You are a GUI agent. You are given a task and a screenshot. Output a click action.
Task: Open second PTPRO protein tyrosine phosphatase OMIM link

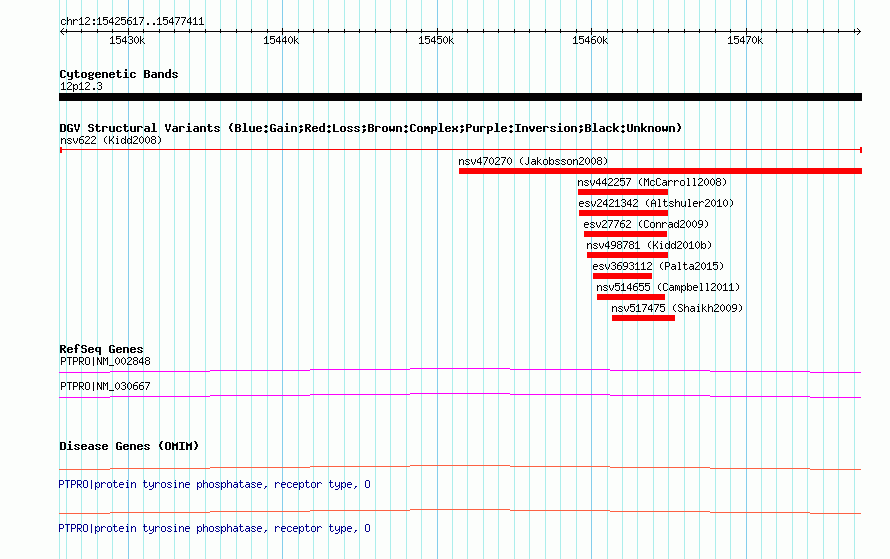coord(215,528)
